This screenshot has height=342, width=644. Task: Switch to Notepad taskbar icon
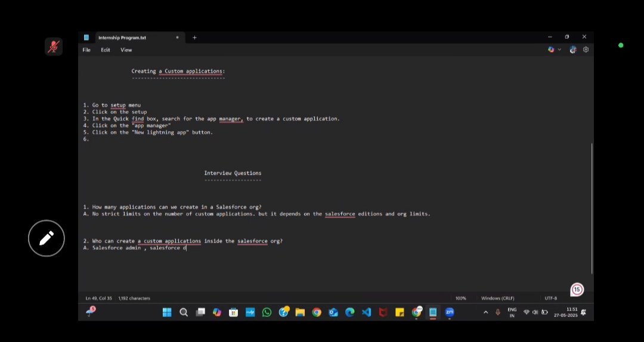point(433,312)
